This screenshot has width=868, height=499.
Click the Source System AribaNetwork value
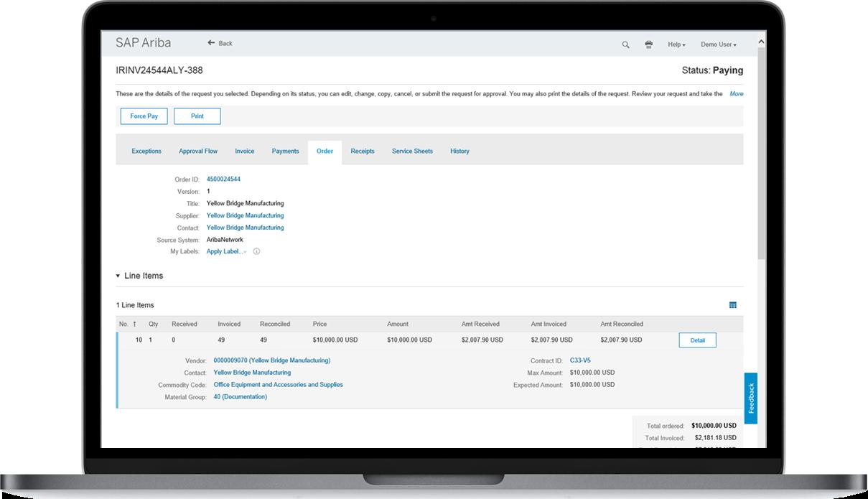click(225, 240)
